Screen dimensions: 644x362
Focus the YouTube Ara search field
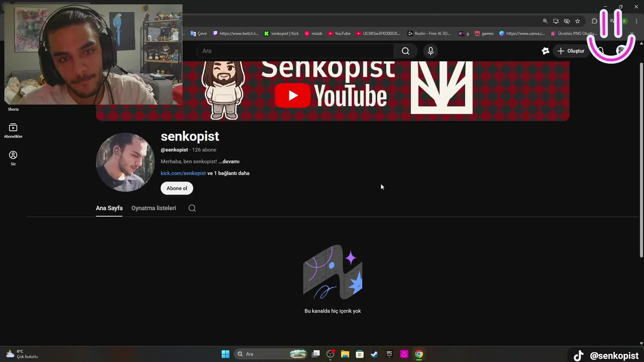pos(295,51)
